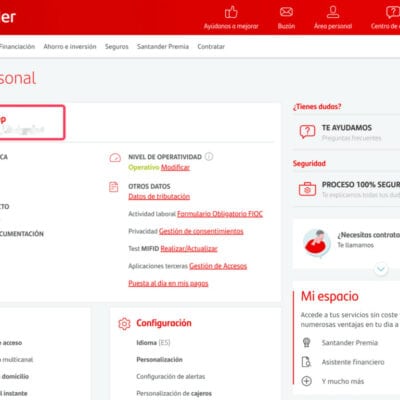Screen dimensions: 400x400
Task: Click the Te llamamos text
Action: (x=355, y=245)
